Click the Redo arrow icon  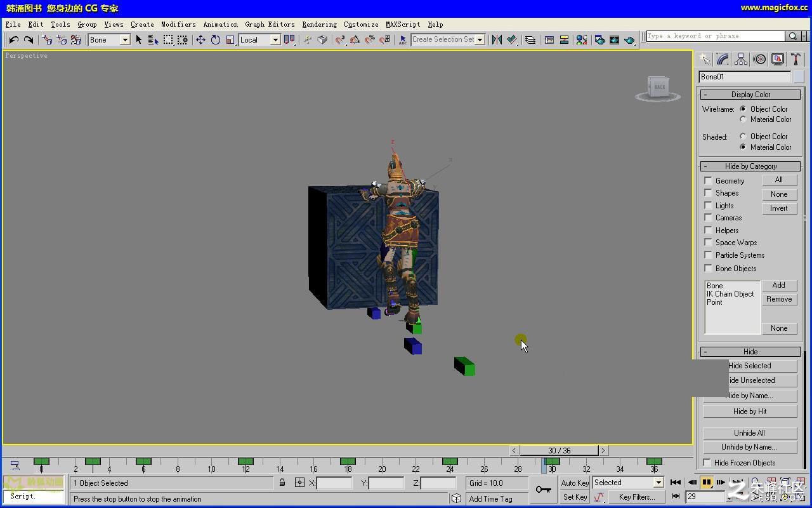coord(29,39)
